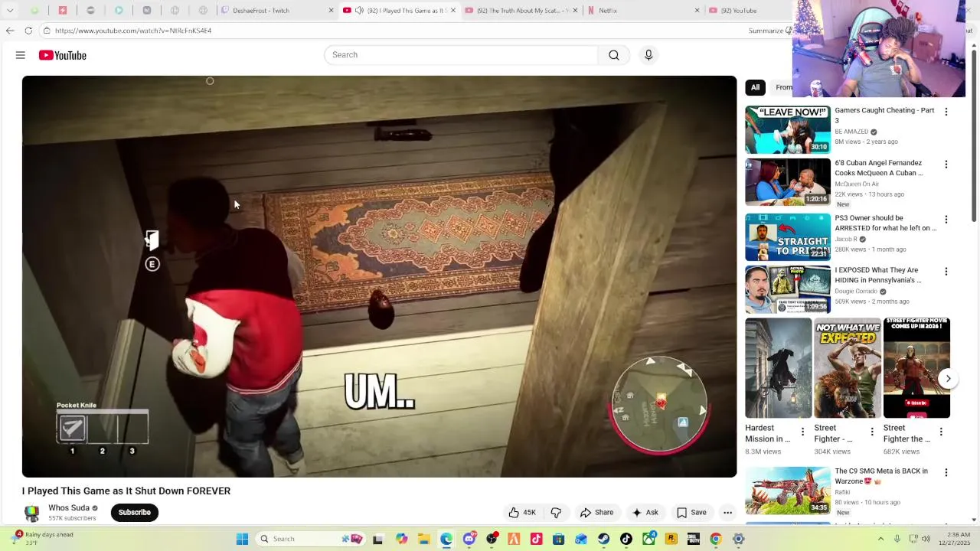Image resolution: width=980 pixels, height=551 pixels.
Task: Open I EXPOSED What They Are HIDING video
Action: (x=878, y=275)
